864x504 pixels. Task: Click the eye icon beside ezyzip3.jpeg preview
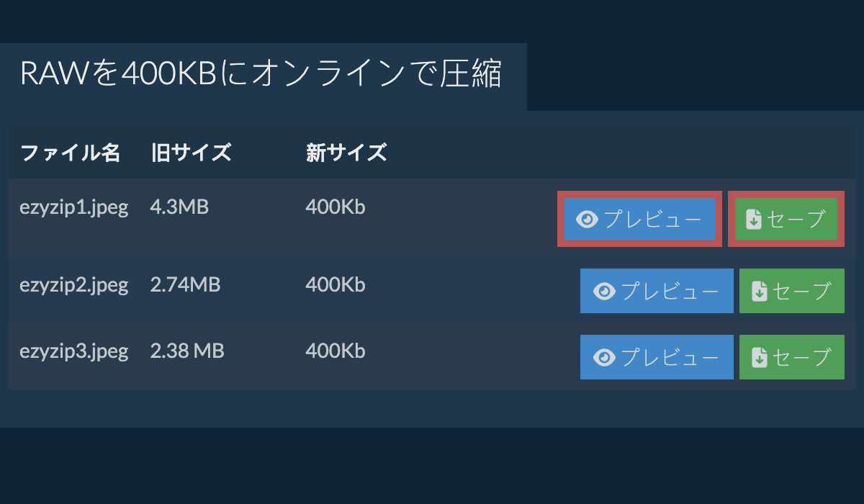pyautogui.click(x=605, y=357)
